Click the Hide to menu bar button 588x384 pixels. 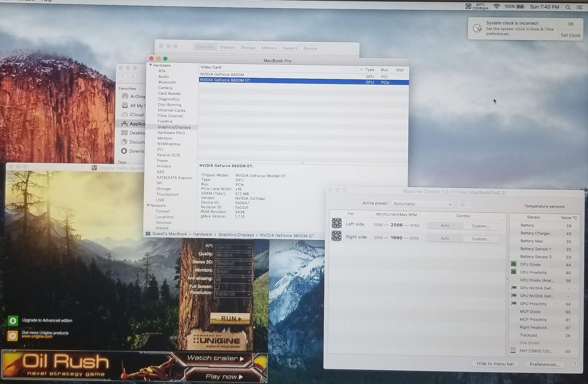[495, 364]
